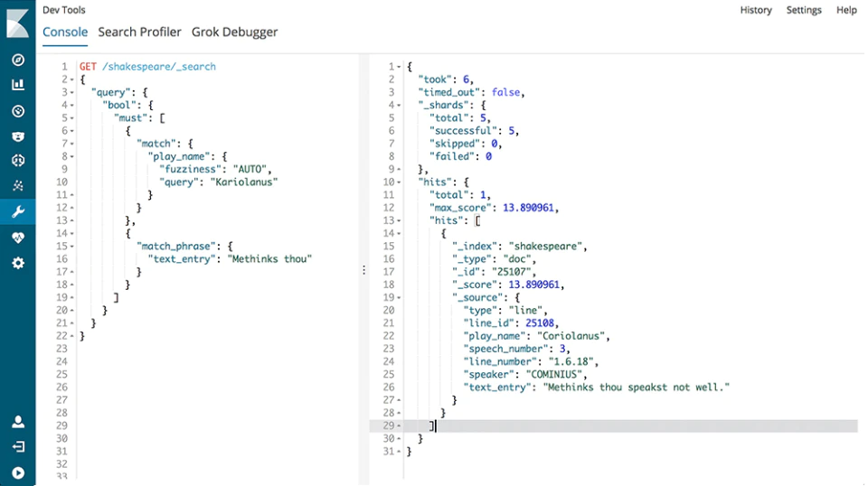Open Machine Learning icon in sidebar
868x486 pixels.
pos(18,186)
